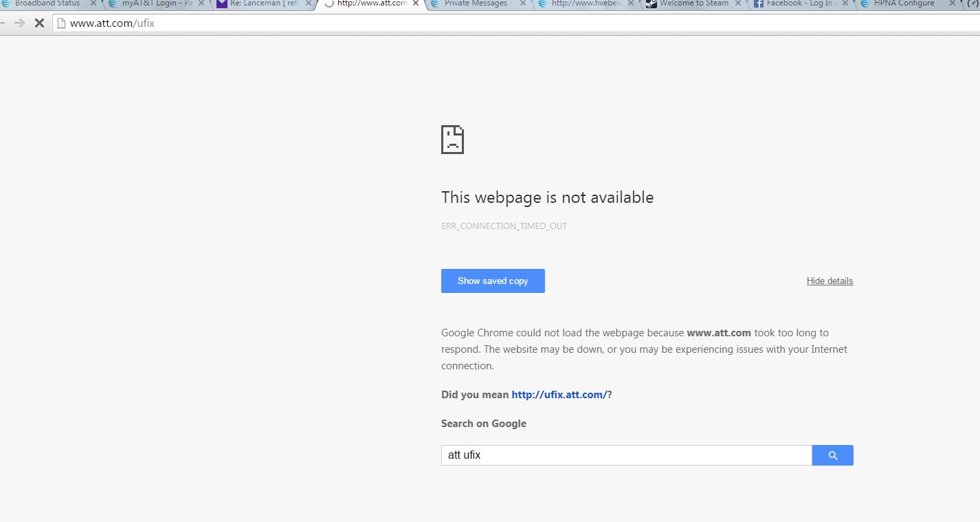Switch to the Welcome to Steam tab

point(693,3)
